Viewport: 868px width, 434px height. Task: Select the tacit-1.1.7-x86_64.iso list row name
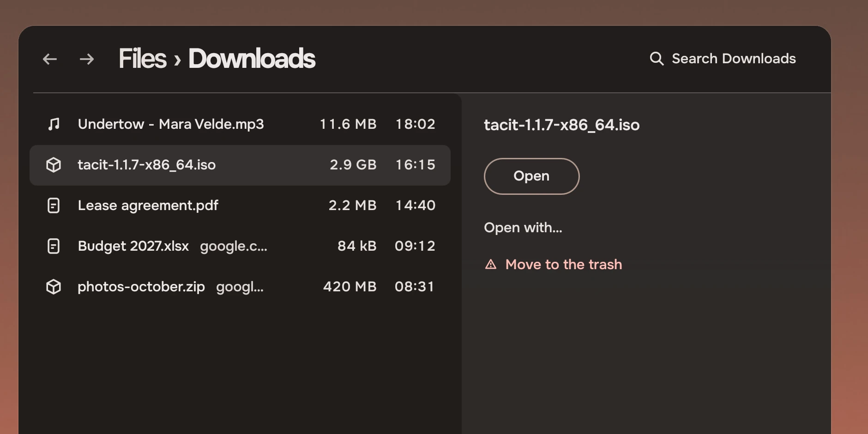(147, 165)
